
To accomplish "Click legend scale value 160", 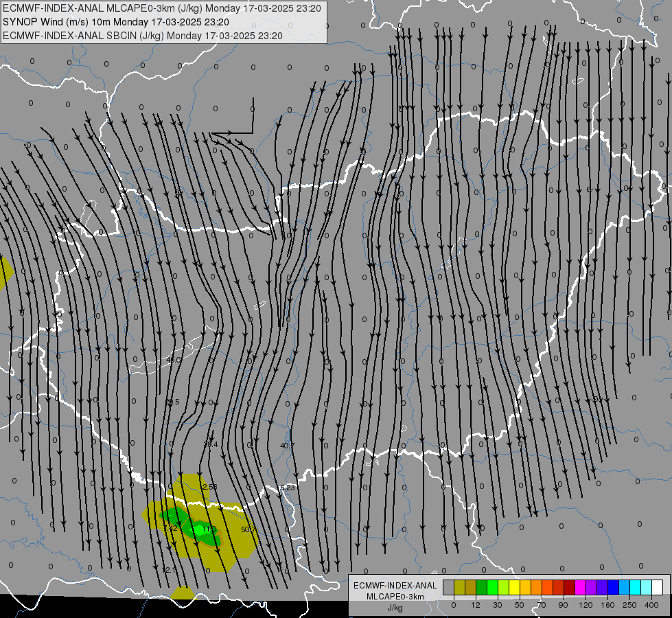I will (x=607, y=605).
